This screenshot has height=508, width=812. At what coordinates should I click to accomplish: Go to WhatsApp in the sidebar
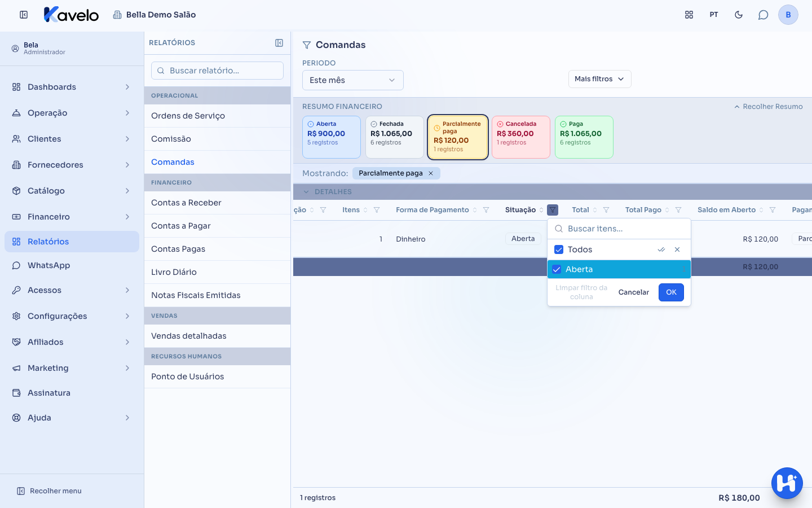[72, 265]
